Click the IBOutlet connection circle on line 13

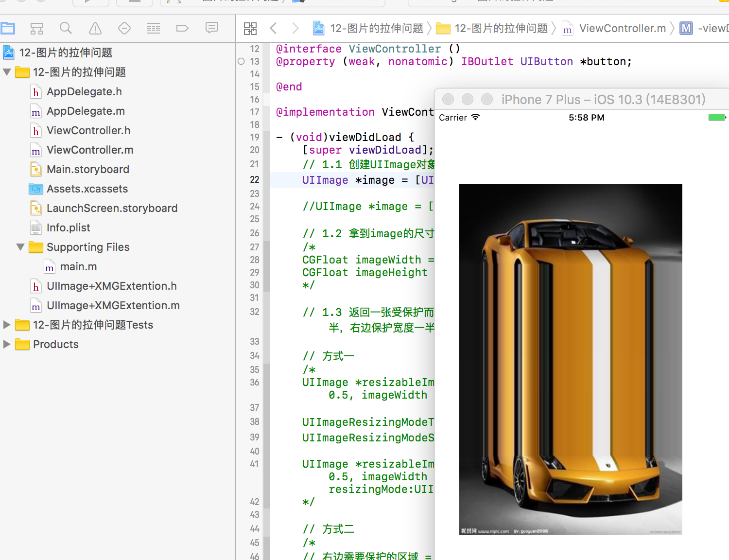pos(241,61)
